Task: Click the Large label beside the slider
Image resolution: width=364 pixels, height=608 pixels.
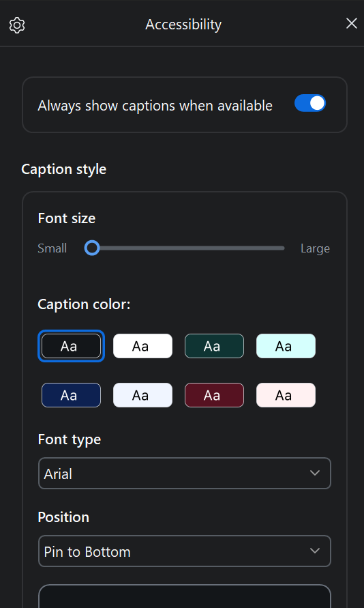Action: [x=315, y=248]
